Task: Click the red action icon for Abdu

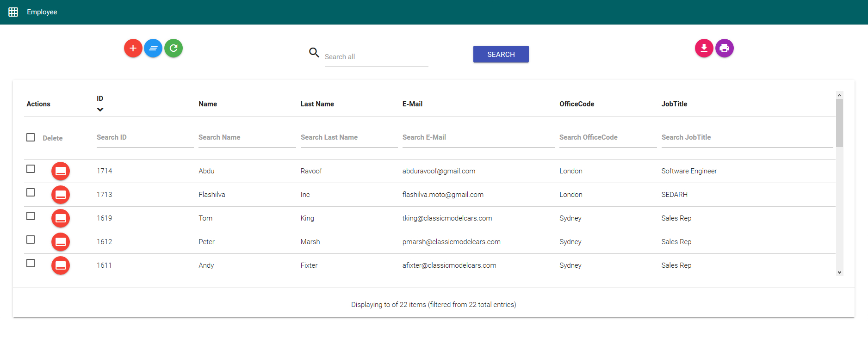Action: point(61,171)
